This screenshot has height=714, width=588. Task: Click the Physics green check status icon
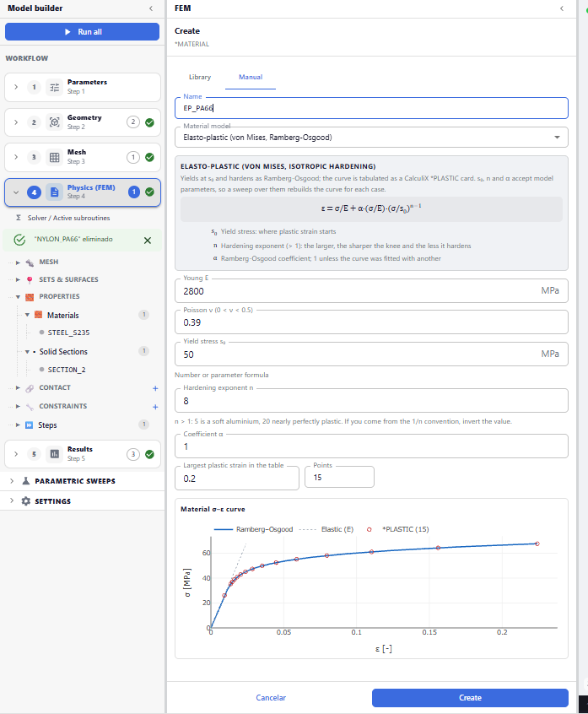[149, 192]
